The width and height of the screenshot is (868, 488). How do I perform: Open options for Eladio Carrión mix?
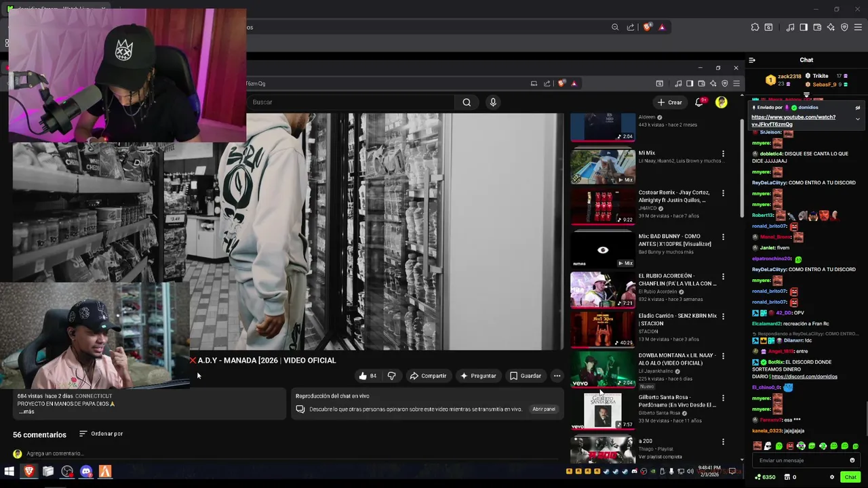pos(723,317)
